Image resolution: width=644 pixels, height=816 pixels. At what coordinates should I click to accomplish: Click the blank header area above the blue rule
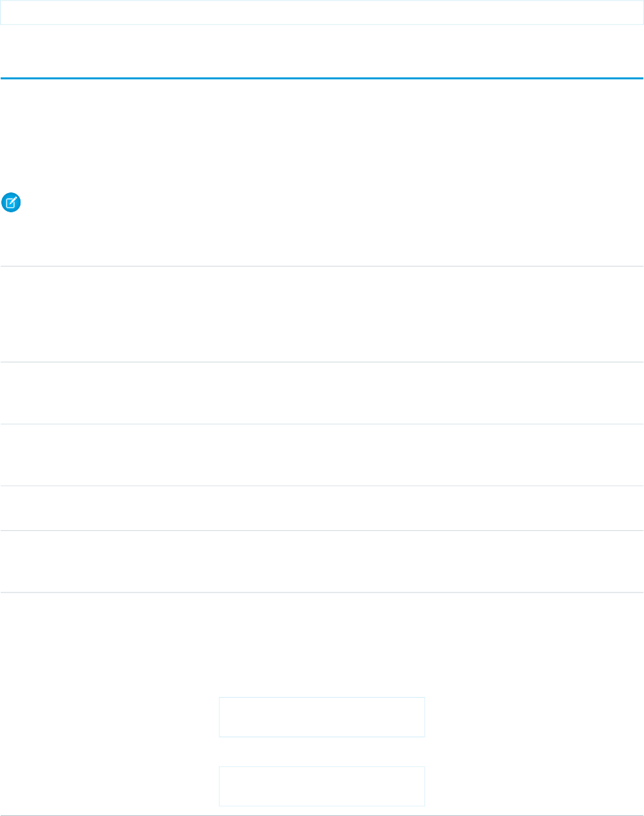(321, 52)
